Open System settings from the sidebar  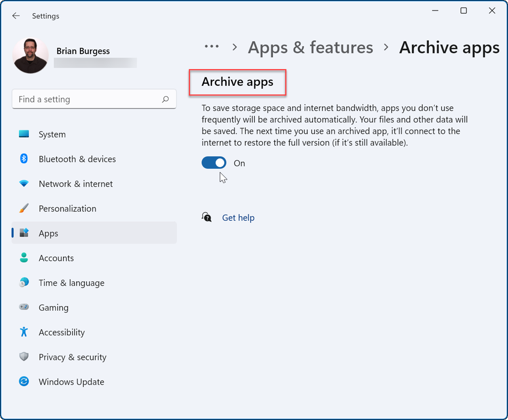pyautogui.click(x=52, y=134)
